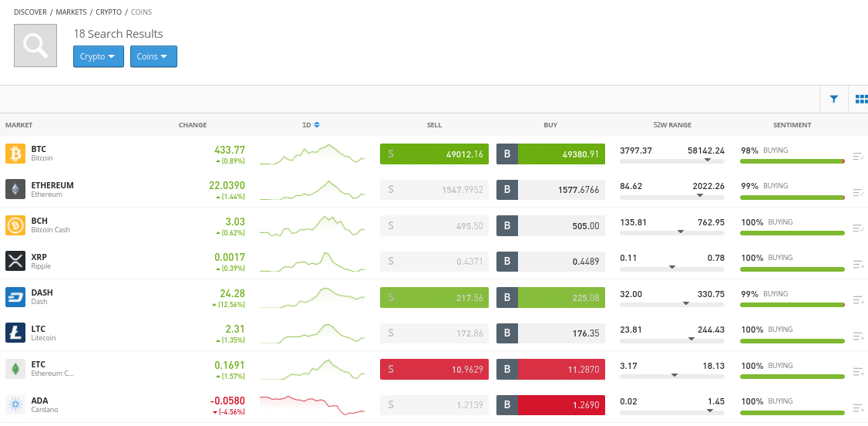Add DASH to watchlist icon

click(x=859, y=300)
